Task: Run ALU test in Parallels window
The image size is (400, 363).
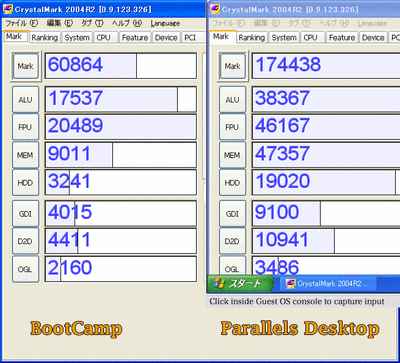Action: [x=233, y=99]
